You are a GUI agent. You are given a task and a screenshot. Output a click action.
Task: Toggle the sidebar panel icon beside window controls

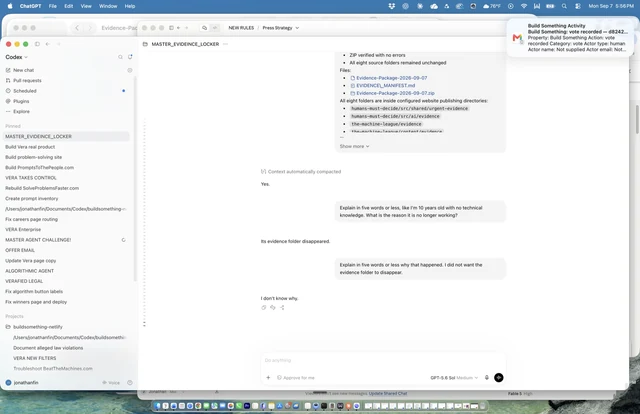point(37,44)
